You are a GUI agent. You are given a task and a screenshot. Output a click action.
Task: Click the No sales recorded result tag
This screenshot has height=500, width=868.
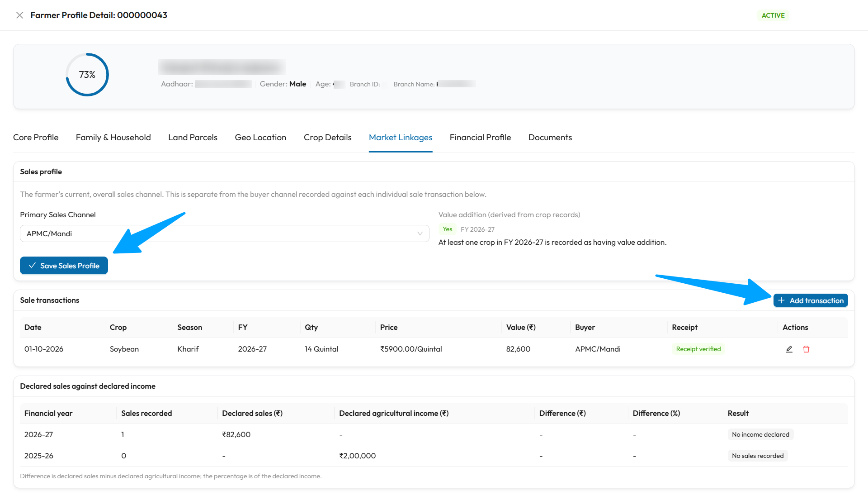758,456
